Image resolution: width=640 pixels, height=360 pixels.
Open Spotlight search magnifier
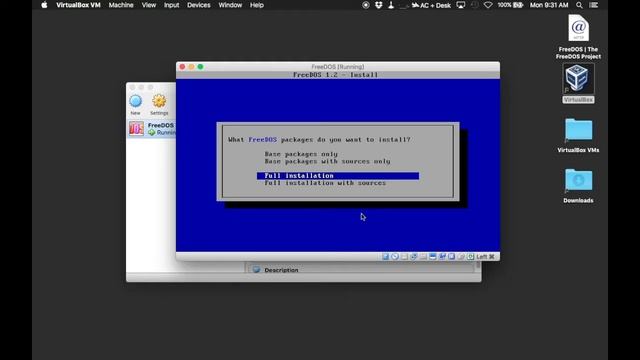[x=579, y=5]
